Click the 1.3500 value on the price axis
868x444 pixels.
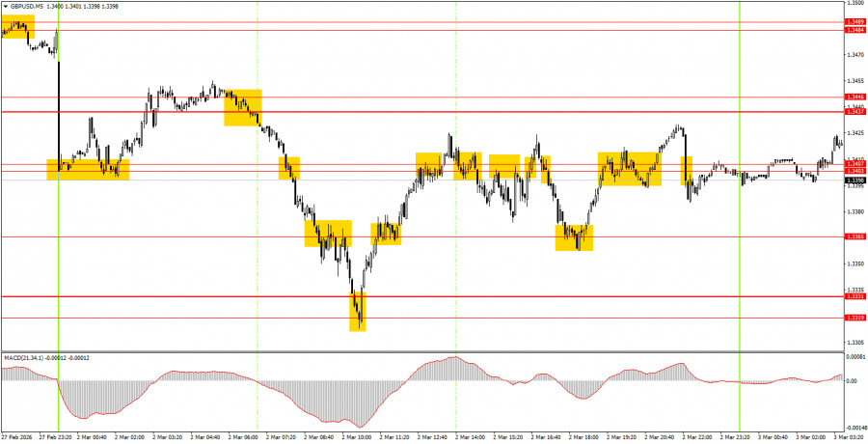[854, 3]
